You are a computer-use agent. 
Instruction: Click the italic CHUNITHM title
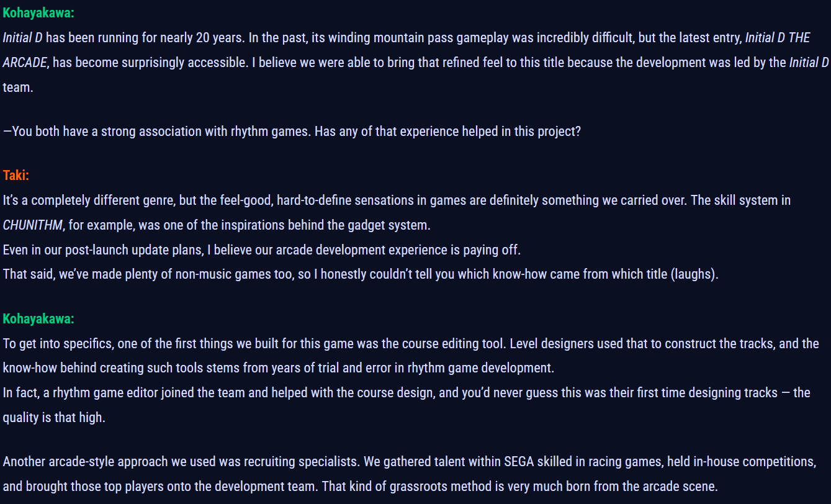(x=32, y=225)
